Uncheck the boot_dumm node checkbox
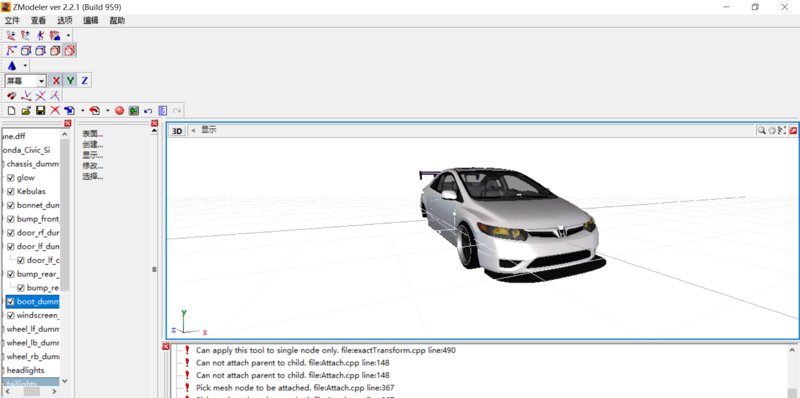Viewport: 800px width, 398px height. click(11, 302)
